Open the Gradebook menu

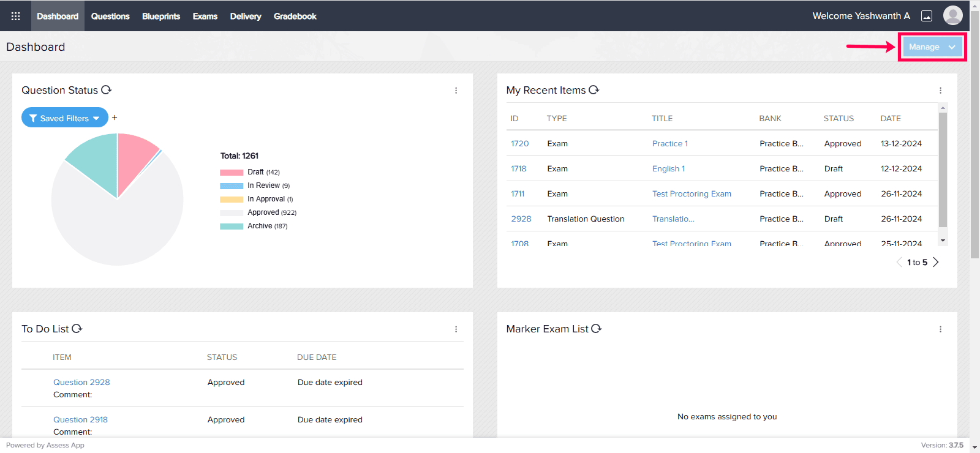(x=295, y=16)
